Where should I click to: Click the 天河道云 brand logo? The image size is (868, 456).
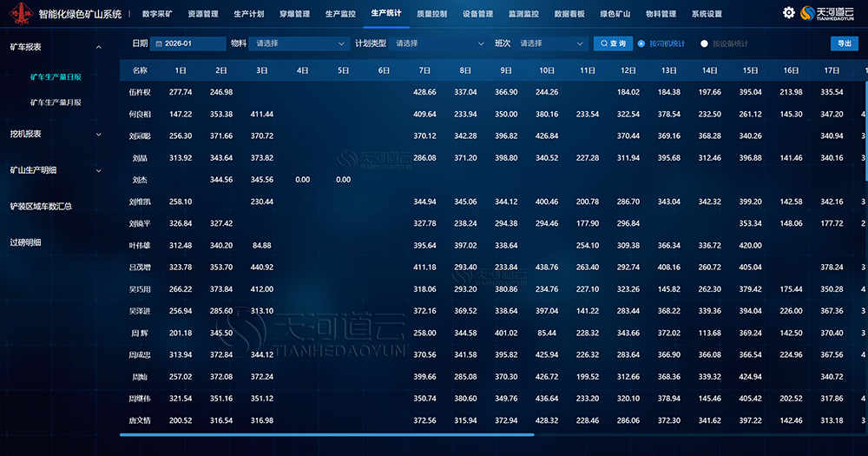(827, 13)
